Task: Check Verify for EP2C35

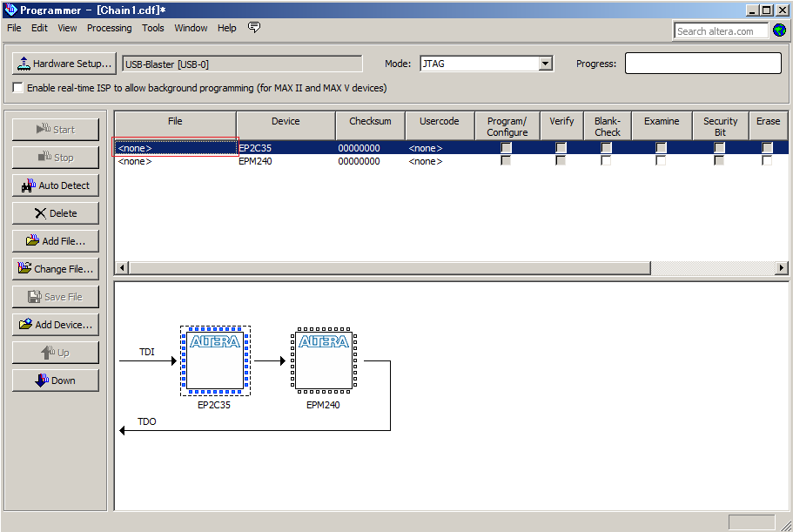Action: [x=561, y=148]
